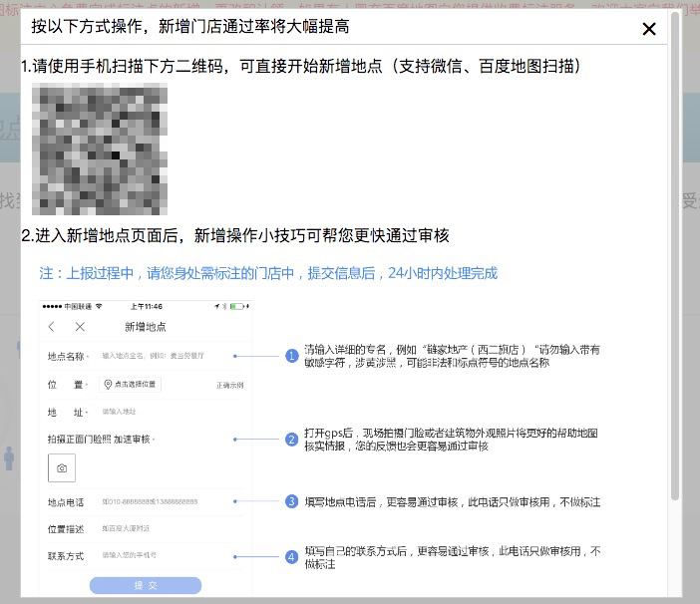Click the dialog's vertical scrollbar thumb
The width and height of the screenshot is (700, 604).
675,255
